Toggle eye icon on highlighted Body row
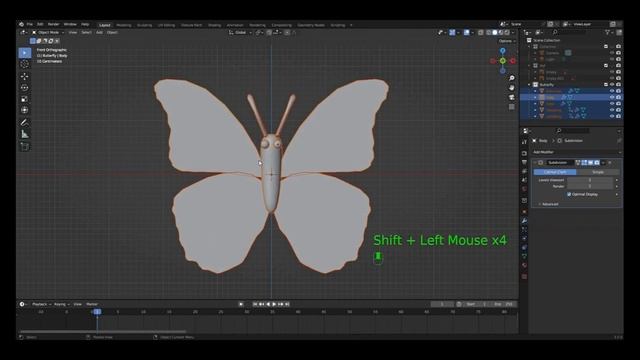 [x=612, y=97]
